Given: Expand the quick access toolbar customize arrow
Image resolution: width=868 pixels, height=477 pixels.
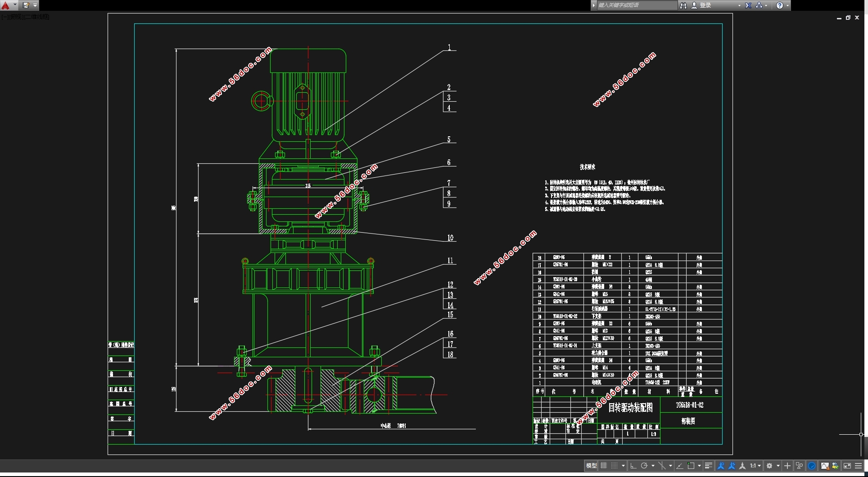Looking at the screenshot, I should click(35, 5).
